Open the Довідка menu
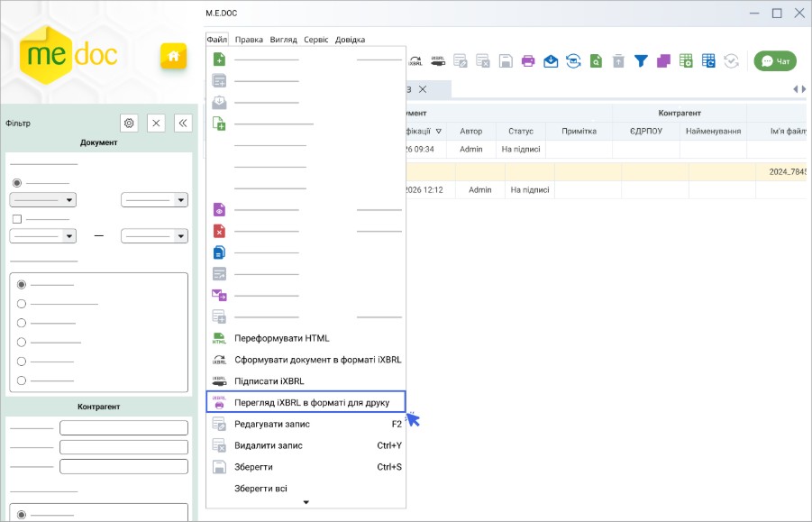Screen dimensions: 812x522 click(350, 40)
